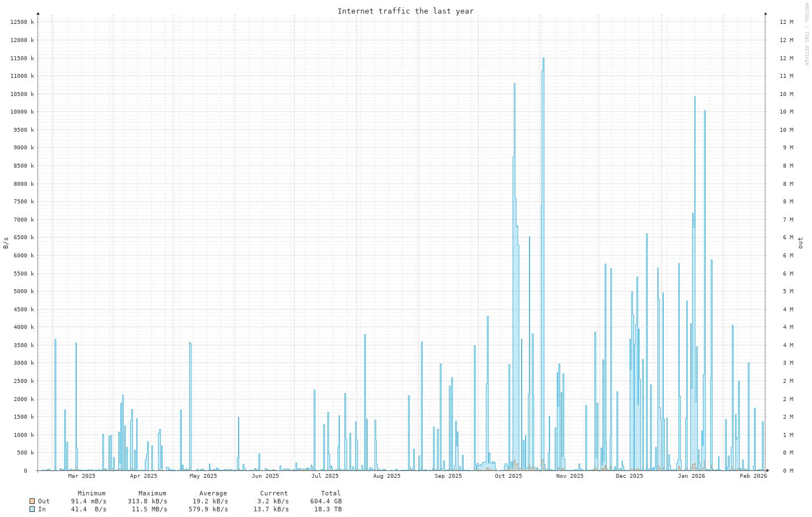Click the 'out' right axis label
Image resolution: width=812 pixels, height=517 pixels.
(800, 243)
